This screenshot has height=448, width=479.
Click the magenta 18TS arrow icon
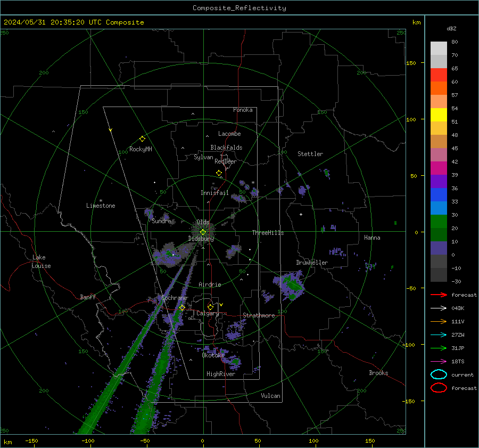tap(439, 362)
